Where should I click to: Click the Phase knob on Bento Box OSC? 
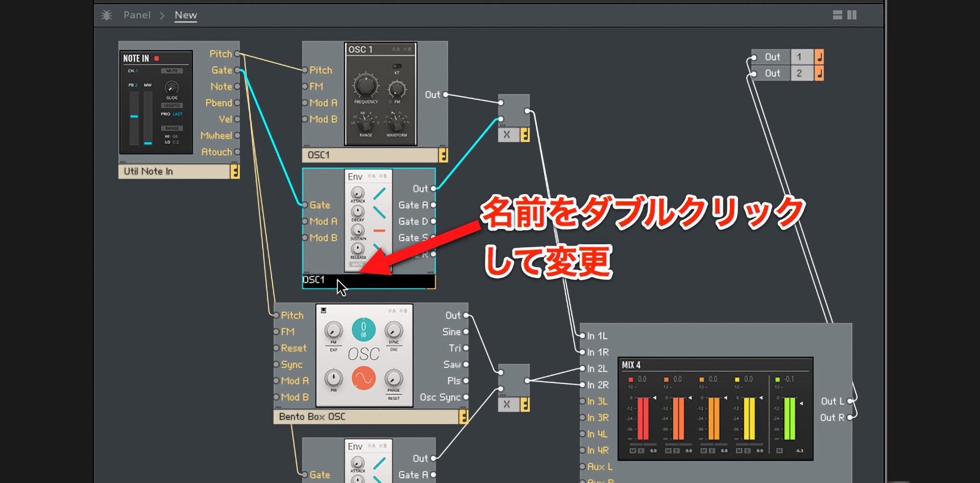(x=393, y=378)
